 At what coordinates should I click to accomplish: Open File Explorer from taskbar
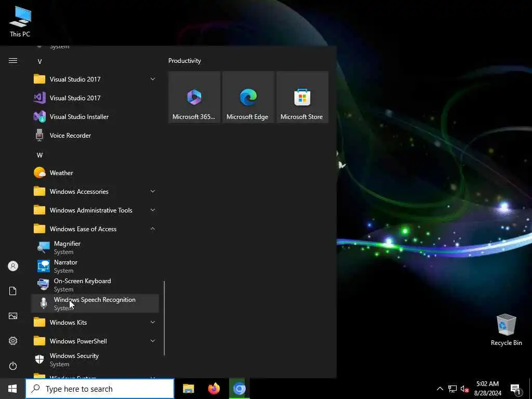click(x=188, y=389)
